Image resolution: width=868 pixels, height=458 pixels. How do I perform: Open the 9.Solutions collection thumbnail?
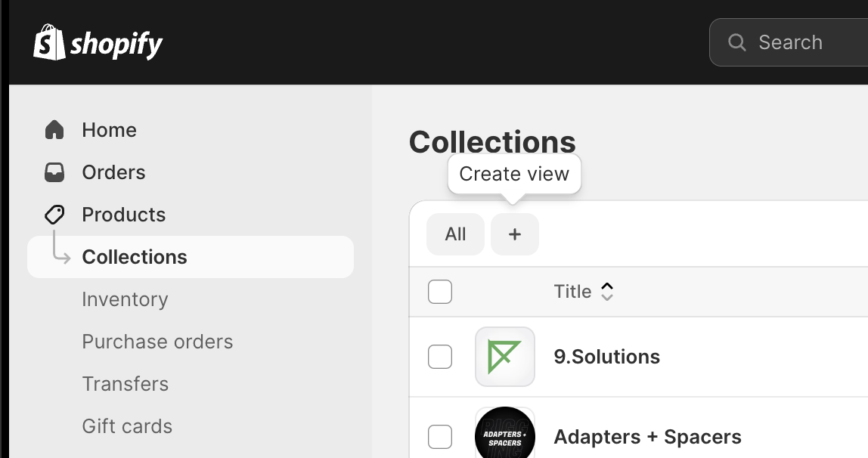pos(504,357)
